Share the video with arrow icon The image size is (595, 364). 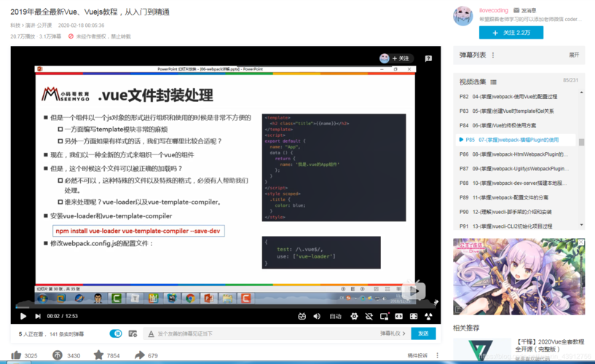(x=140, y=355)
